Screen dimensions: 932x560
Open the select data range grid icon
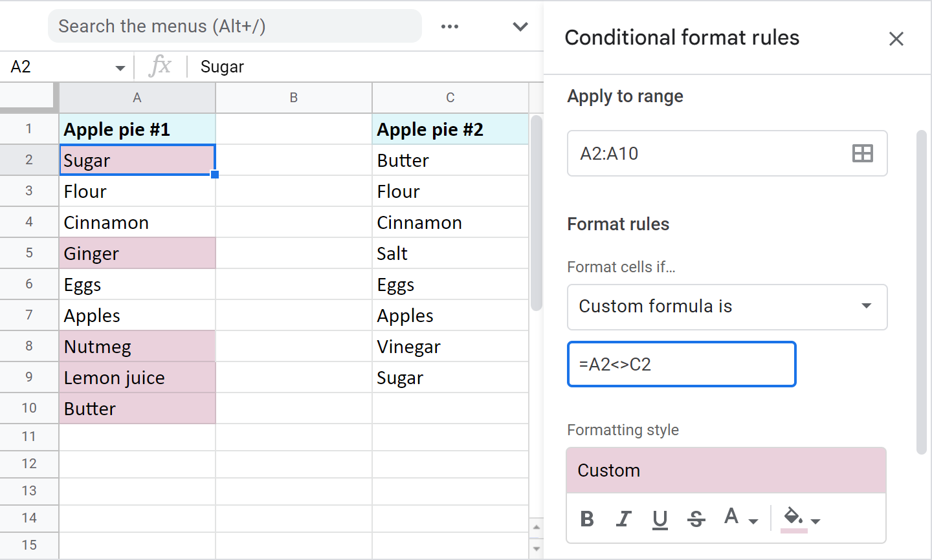tap(863, 153)
